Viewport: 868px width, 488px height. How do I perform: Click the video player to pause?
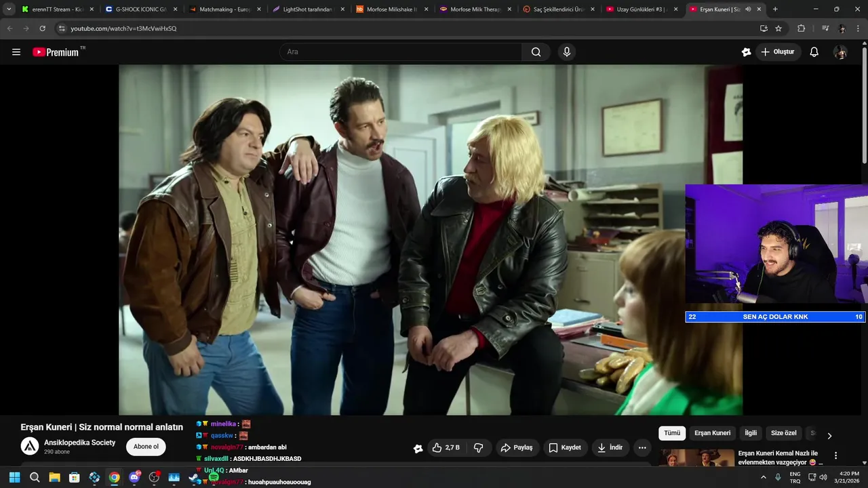pyautogui.click(x=431, y=239)
